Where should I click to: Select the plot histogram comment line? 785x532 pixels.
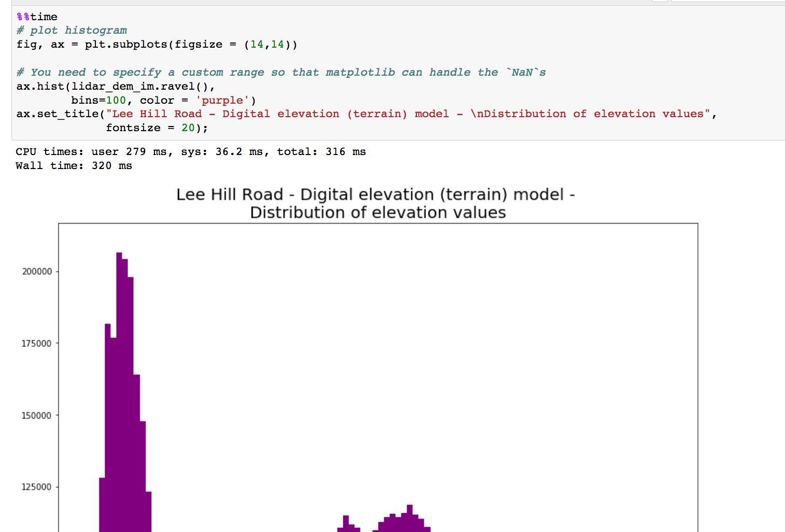tap(72, 30)
